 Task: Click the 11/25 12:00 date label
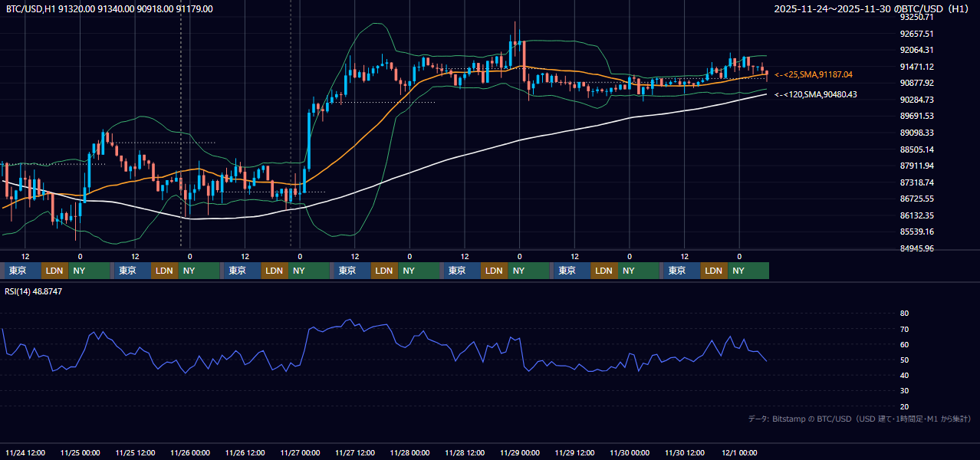point(135,453)
